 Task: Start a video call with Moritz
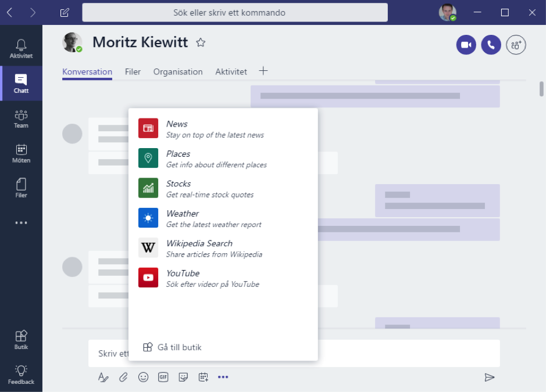point(466,45)
